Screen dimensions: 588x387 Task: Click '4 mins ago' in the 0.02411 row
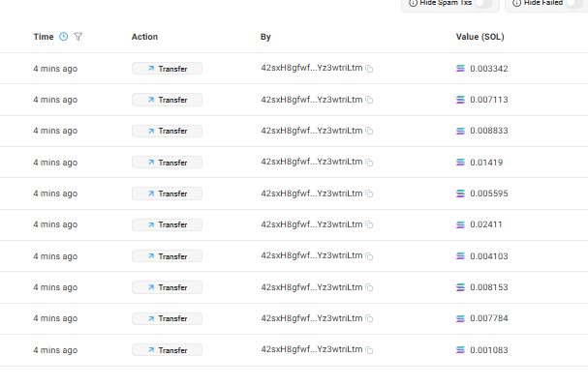55,224
